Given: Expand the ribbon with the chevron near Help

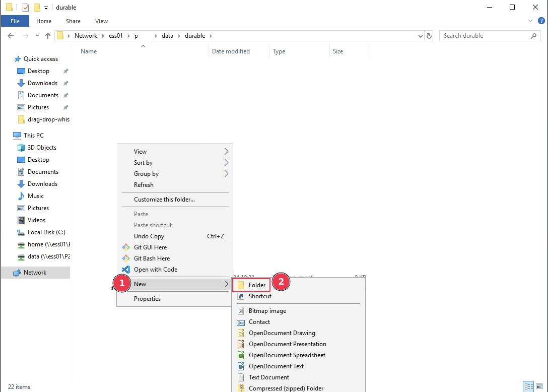Looking at the screenshot, I should pos(530,21).
